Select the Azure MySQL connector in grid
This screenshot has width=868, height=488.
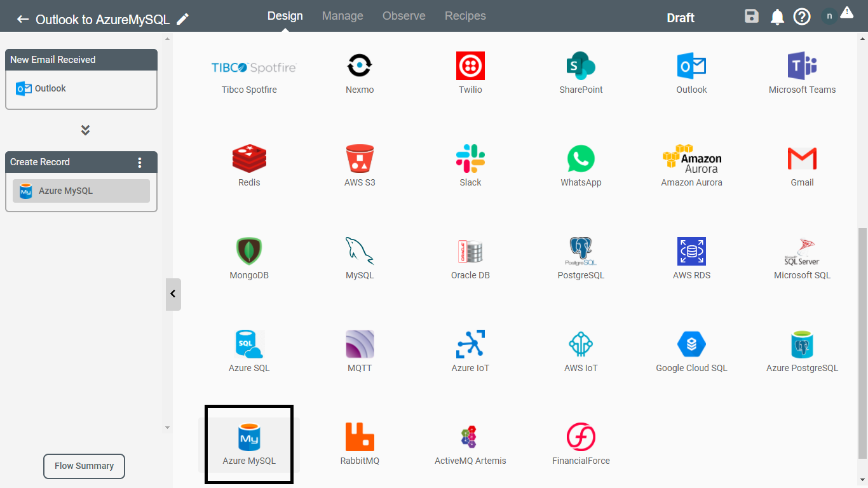coord(249,445)
